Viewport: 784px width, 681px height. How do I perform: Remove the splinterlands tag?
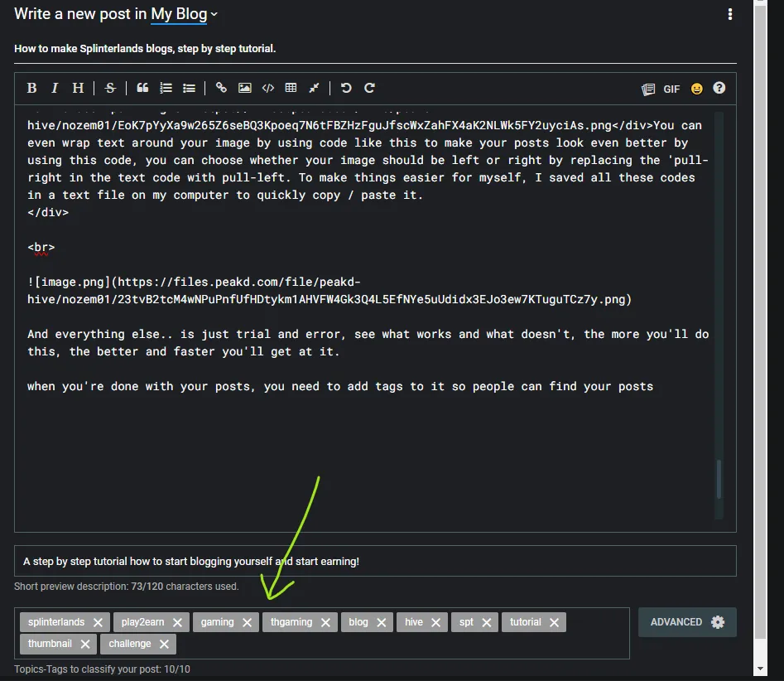tap(98, 622)
